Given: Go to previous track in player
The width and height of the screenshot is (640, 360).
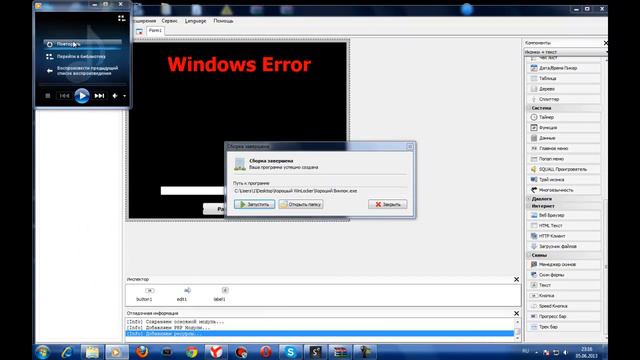Looking at the screenshot, I should click(x=64, y=96).
